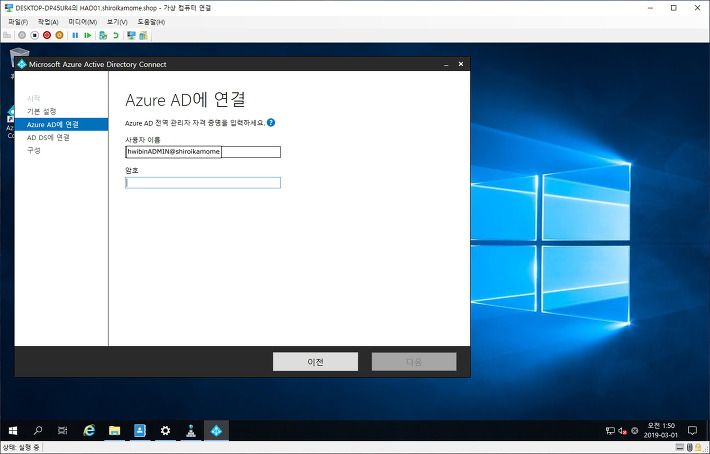This screenshot has width=710, height=454.
Task: Click the lock icon in the VM status bar
Action: (698, 447)
